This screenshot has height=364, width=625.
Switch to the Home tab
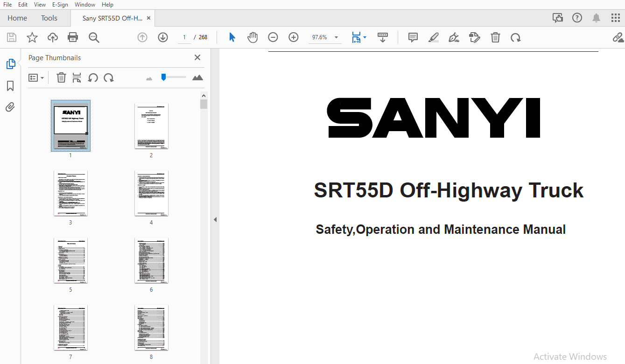coord(17,18)
